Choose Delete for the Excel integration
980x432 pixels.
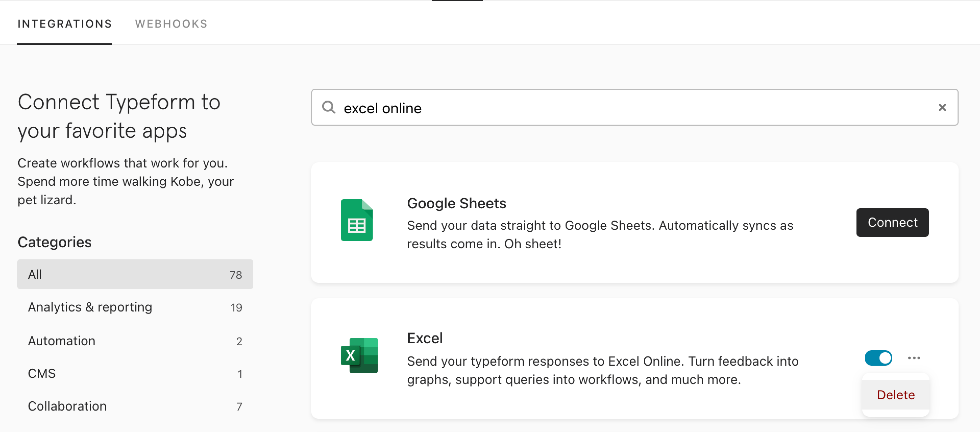point(896,395)
